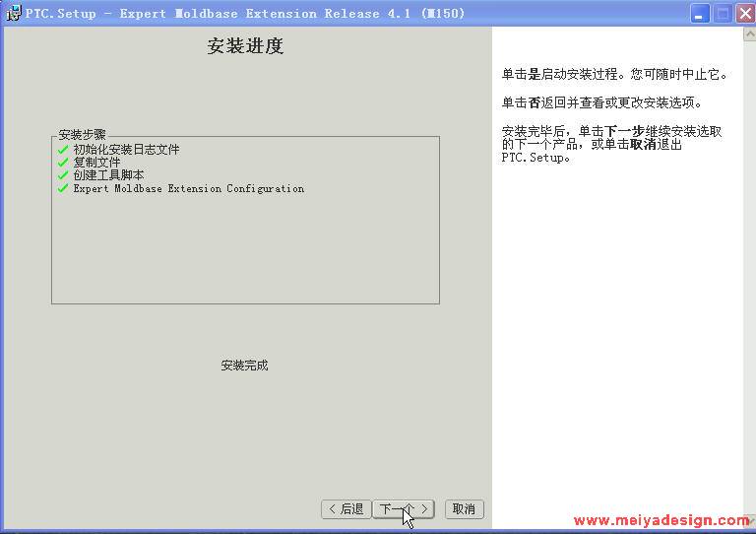Click the 取消 (Cancel) button
Image resolution: width=756 pixels, height=534 pixels.
pos(464,509)
